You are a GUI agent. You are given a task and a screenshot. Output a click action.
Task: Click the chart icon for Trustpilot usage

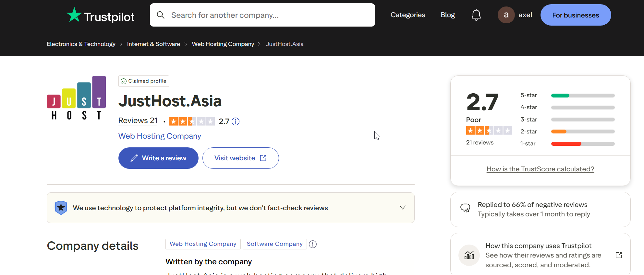[x=469, y=255]
